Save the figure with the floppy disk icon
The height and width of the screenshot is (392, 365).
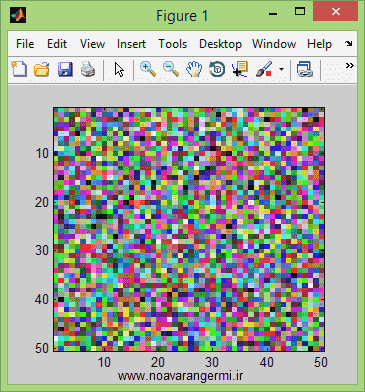65,70
